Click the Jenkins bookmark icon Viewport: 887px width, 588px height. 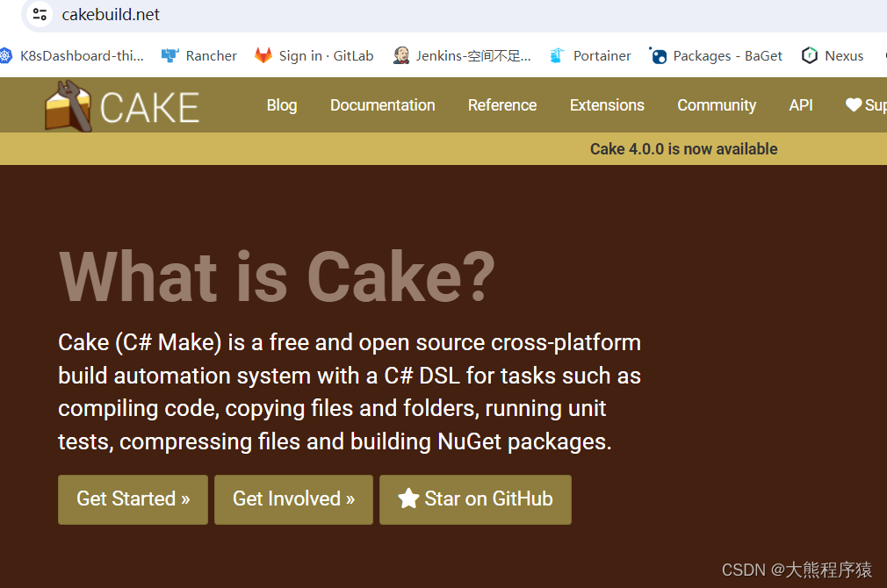pos(400,54)
